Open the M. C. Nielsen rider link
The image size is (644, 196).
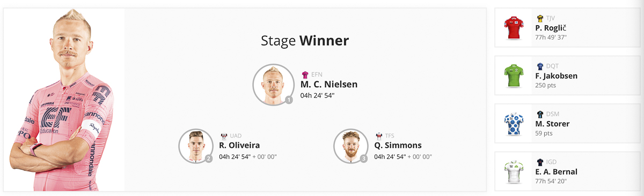pos(329,85)
